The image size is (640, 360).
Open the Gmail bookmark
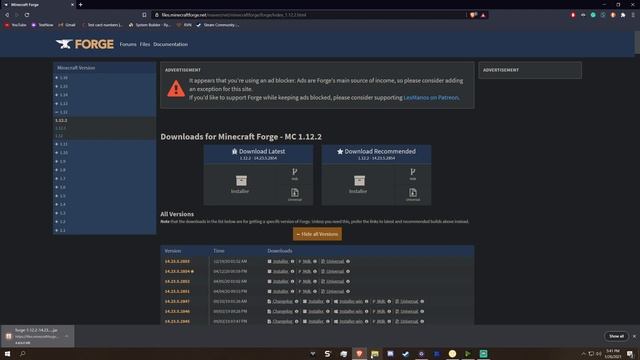[x=67, y=25]
